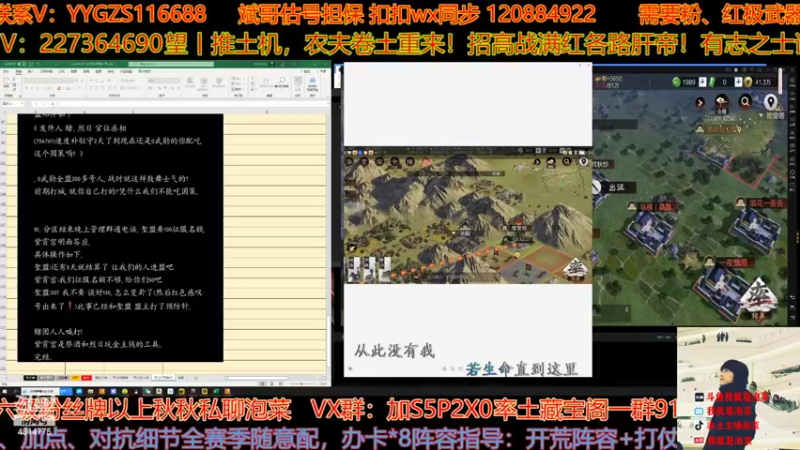Select the yellow-colored sheet tab
Image resolution: width=800 pixels, height=450 pixels.
[76, 378]
